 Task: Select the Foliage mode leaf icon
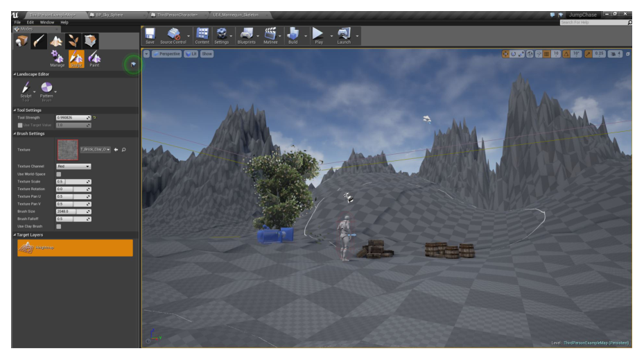[x=73, y=41]
